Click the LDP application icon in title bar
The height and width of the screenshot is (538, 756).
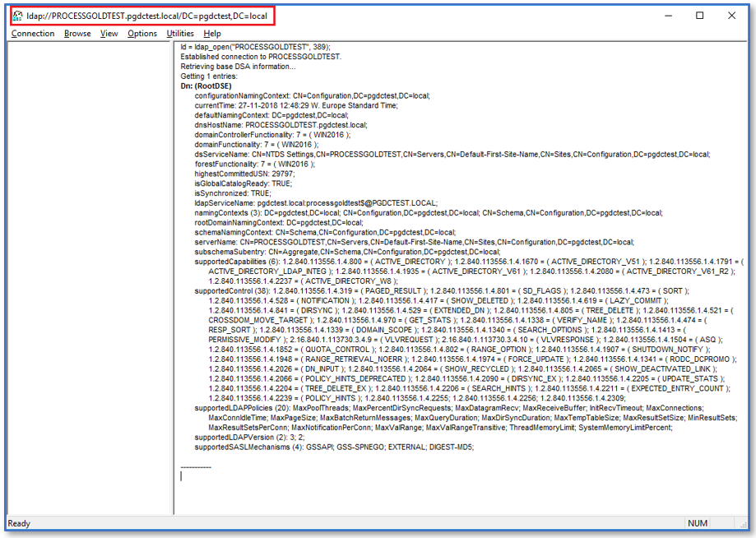point(20,15)
